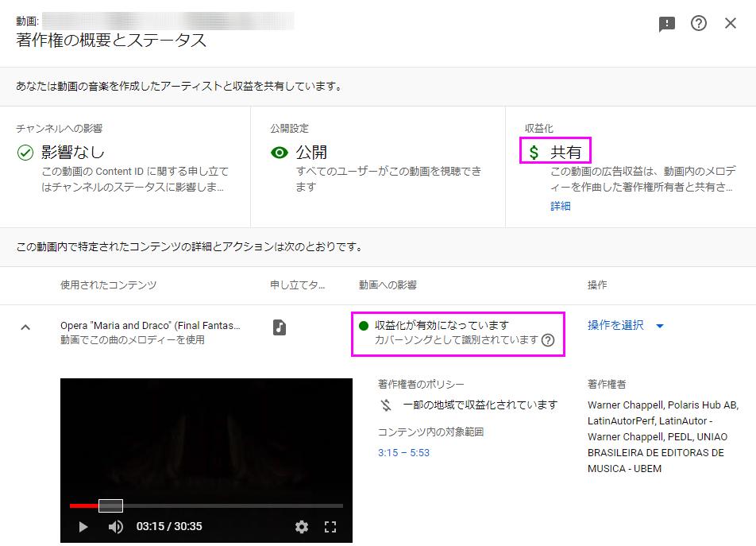Play the video preview
The width and height of the screenshot is (756, 546).
[x=83, y=526]
